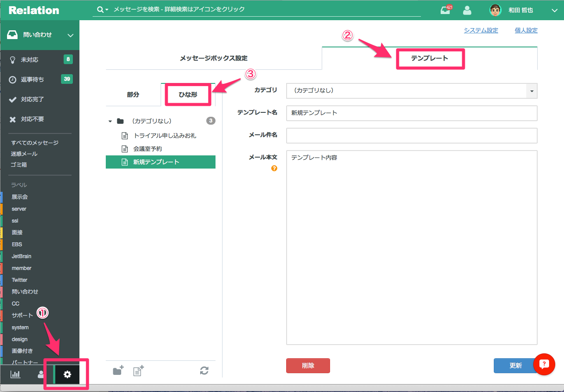Viewport: 564px width, 392px height.
Task: Focus the message search box
Action: pos(267,10)
